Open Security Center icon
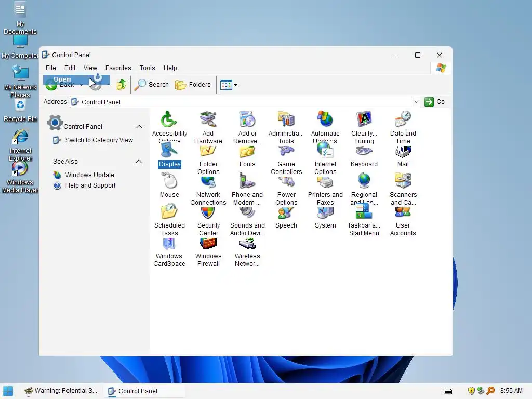Viewport: 532px width, 399px height. click(x=208, y=212)
